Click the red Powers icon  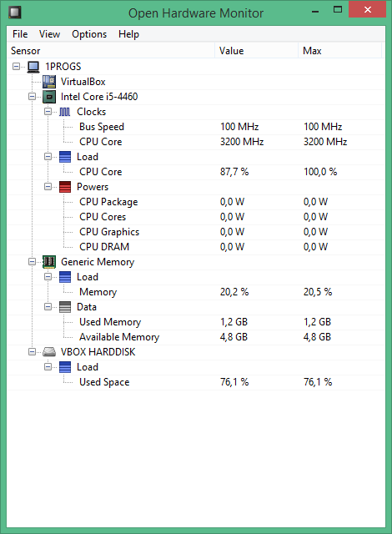point(65,187)
